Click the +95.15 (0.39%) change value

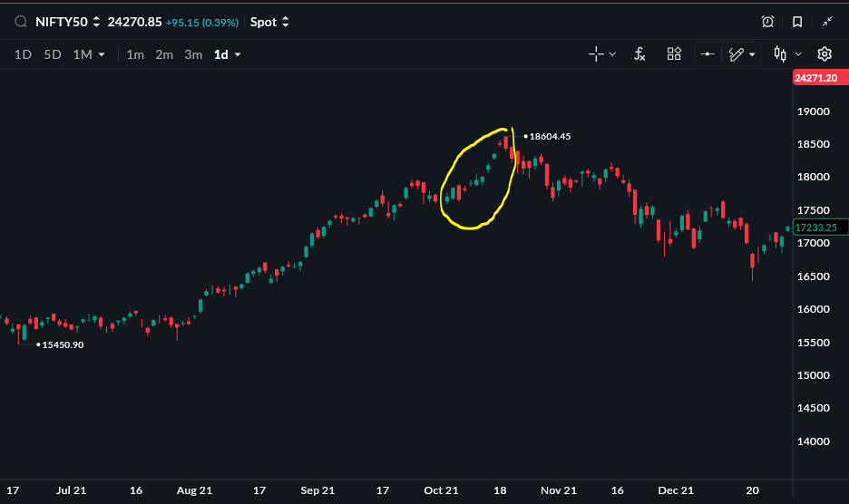202,23
